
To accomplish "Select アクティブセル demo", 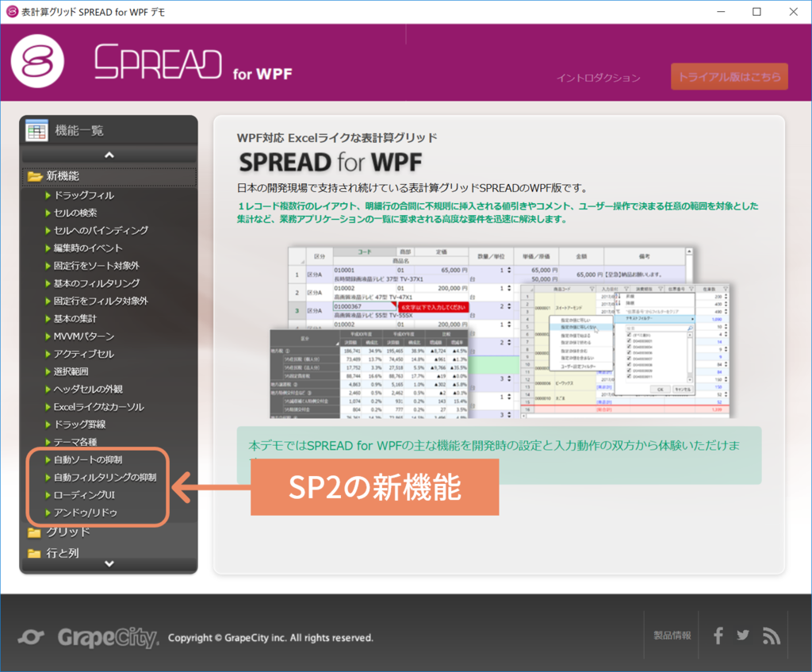I will coord(84,354).
